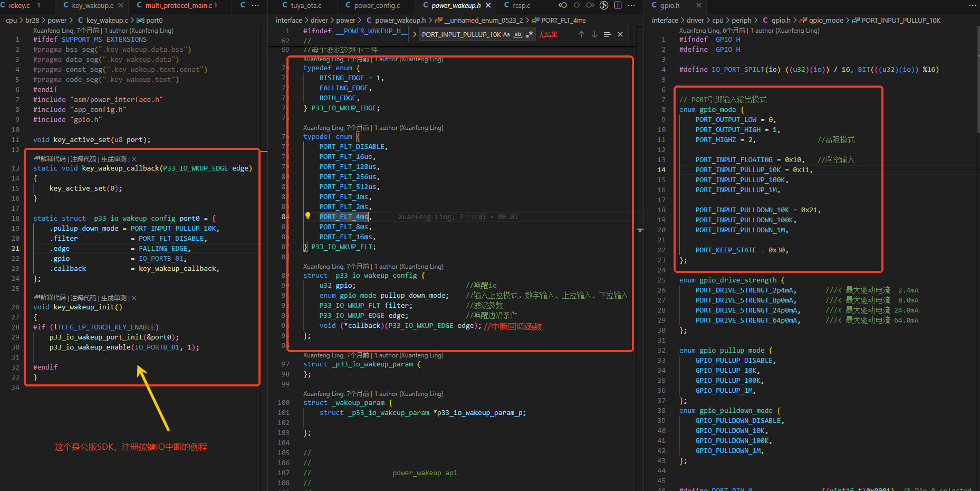Click 注释代码 lens above key_wakeup_callback
The height and width of the screenshot is (491, 980).
pos(83,159)
